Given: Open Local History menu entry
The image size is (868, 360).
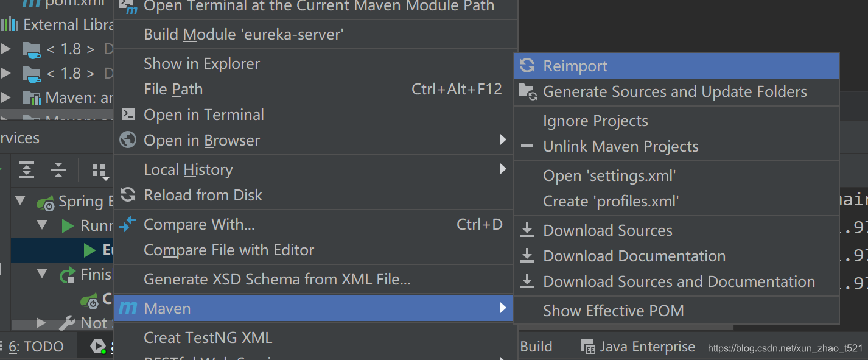Looking at the screenshot, I should click(x=313, y=169).
